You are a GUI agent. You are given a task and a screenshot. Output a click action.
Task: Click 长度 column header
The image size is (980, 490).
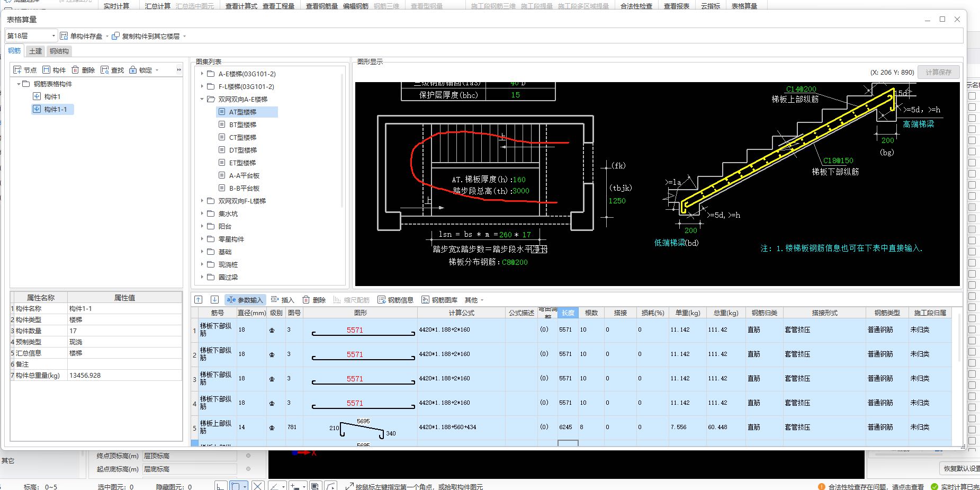coord(568,313)
